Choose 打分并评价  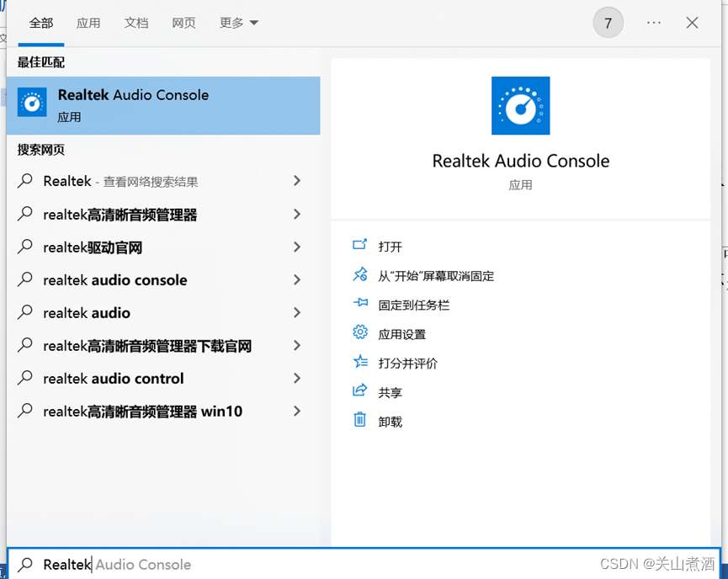coord(407,364)
